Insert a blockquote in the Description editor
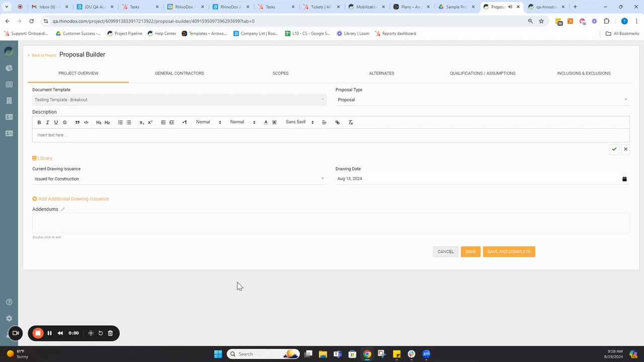644x362 pixels. coord(77,122)
